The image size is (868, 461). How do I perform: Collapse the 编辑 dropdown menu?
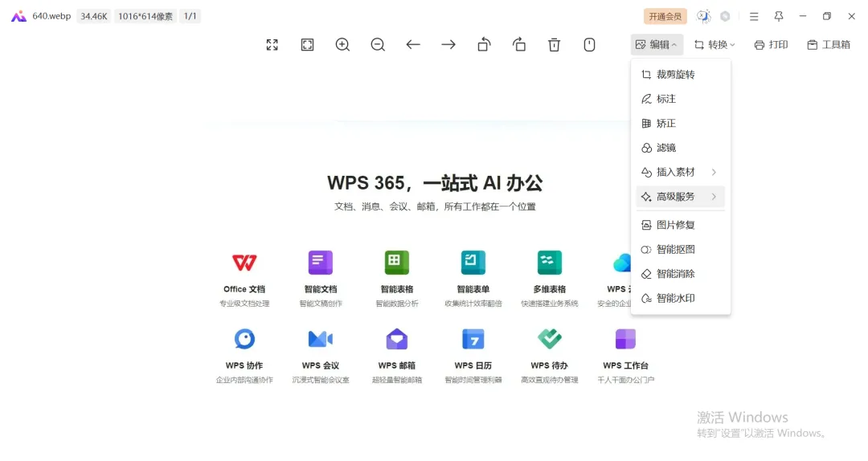pos(657,45)
